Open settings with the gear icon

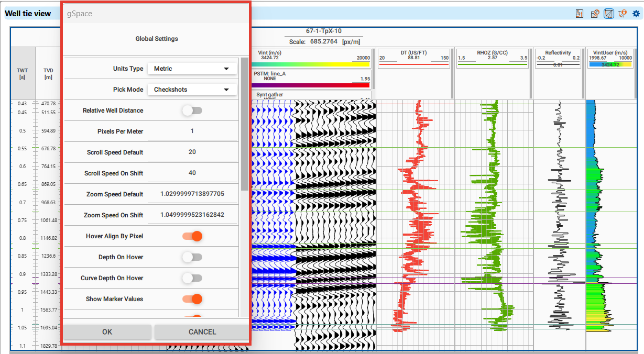pyautogui.click(x=636, y=13)
